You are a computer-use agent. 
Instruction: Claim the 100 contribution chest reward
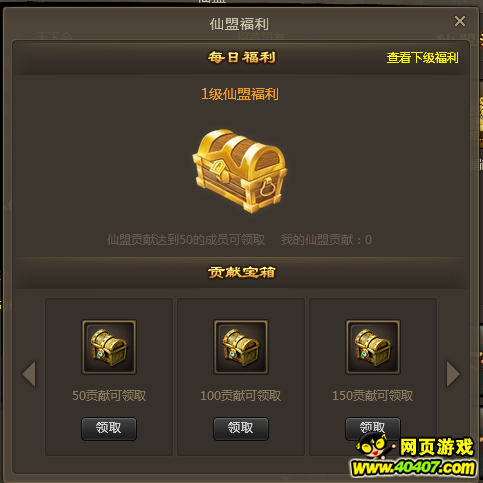241,428
